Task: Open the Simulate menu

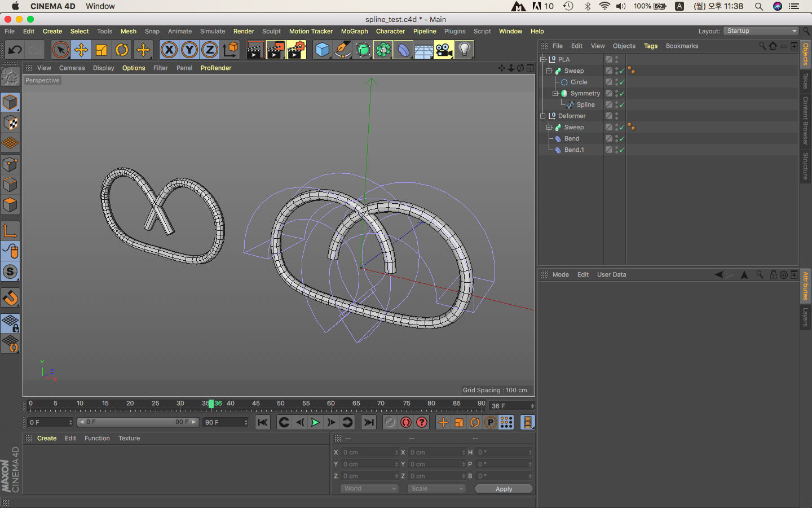Action: pos(213,31)
